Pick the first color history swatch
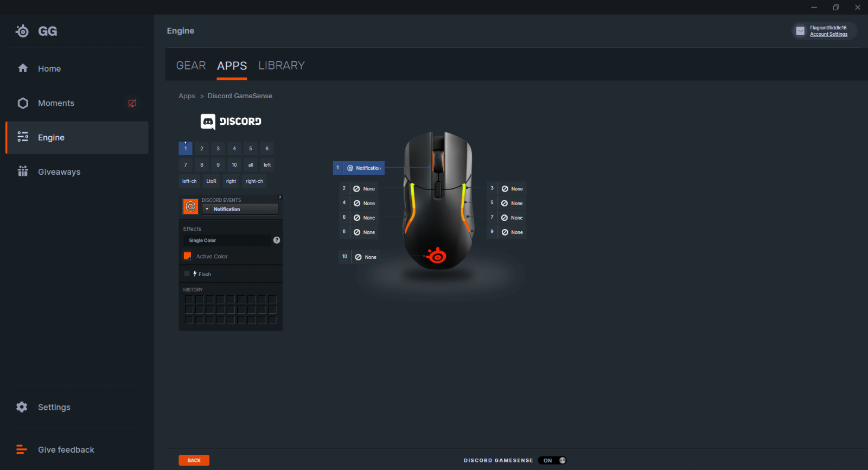The width and height of the screenshot is (868, 470). pyautogui.click(x=189, y=299)
